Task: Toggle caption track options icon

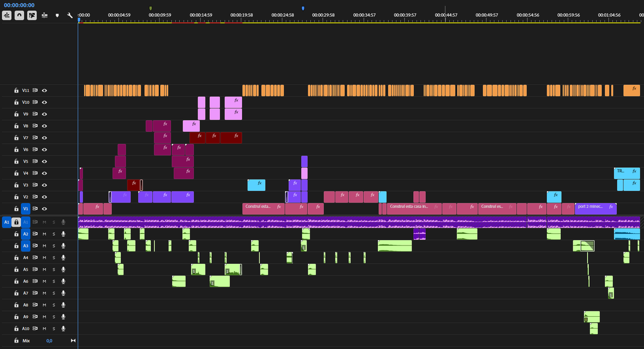Action: click(45, 16)
